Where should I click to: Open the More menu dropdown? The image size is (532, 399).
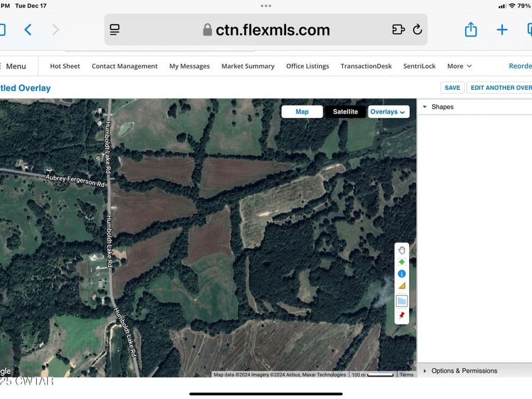point(459,66)
